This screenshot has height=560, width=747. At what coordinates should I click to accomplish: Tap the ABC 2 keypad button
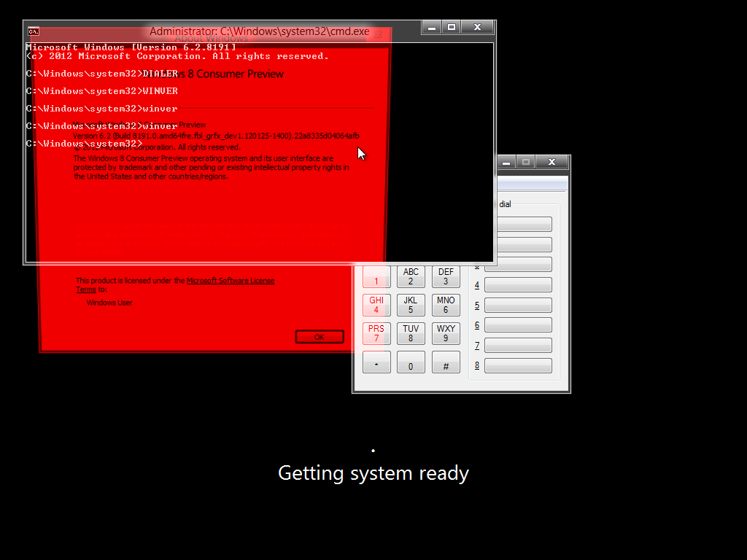[411, 276]
